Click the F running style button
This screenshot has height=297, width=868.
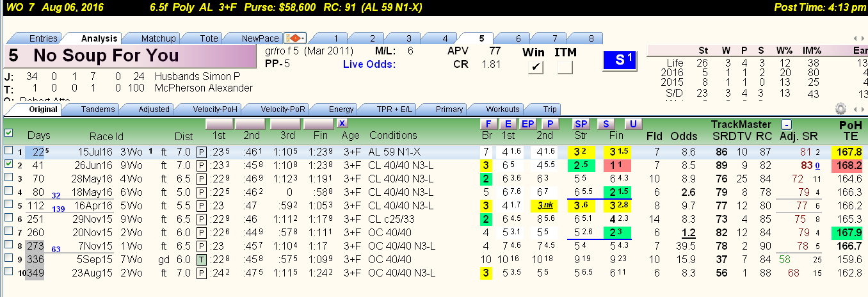point(488,124)
